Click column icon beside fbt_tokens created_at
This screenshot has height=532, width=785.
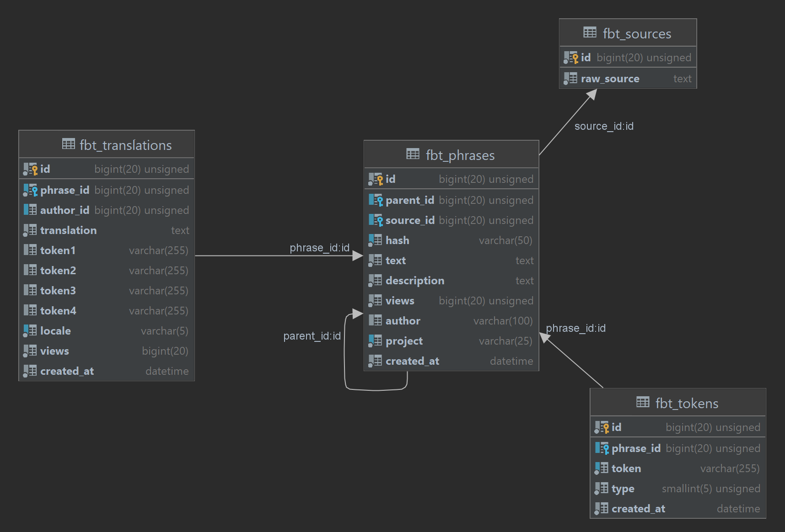click(x=601, y=509)
